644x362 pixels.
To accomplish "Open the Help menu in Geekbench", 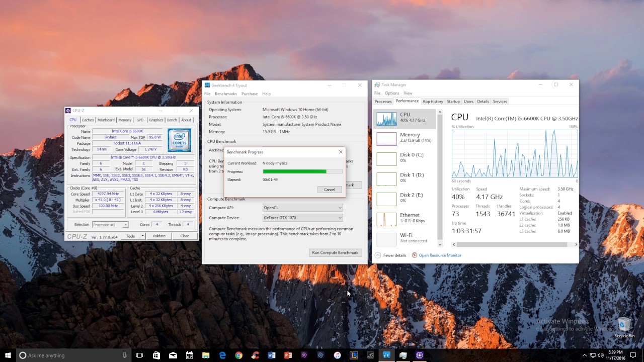I will (266, 94).
